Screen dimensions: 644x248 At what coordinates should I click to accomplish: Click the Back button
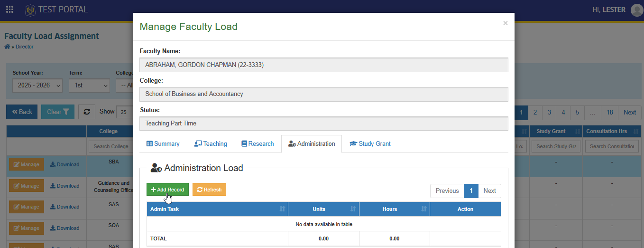tap(22, 112)
